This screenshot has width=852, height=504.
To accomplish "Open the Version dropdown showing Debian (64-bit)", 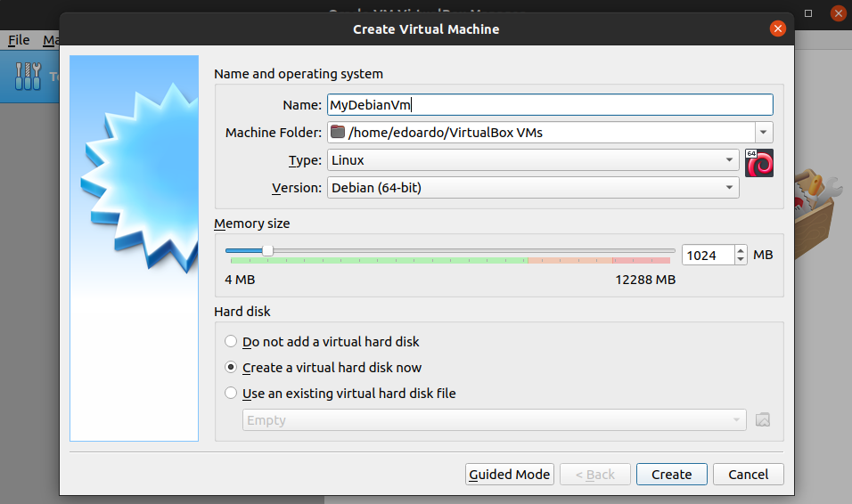I will [x=533, y=187].
